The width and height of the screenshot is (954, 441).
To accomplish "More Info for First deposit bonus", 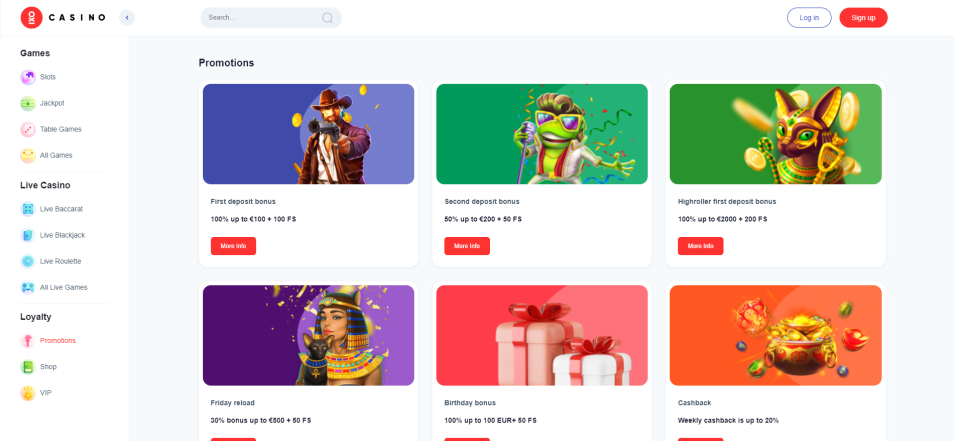I will click(x=234, y=246).
